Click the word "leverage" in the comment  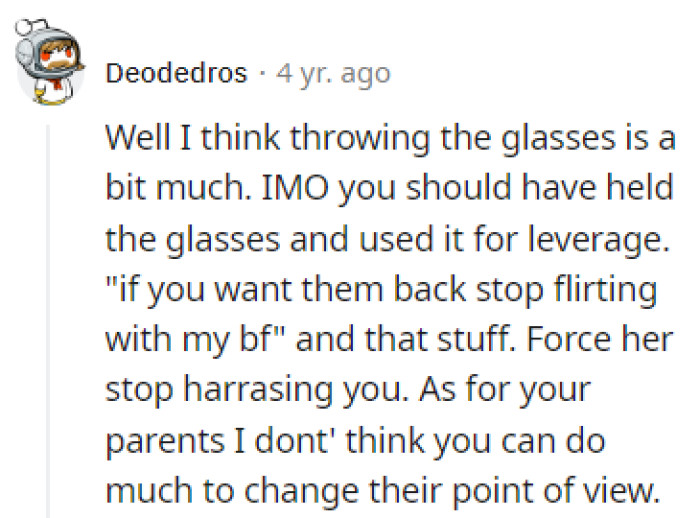(x=599, y=240)
